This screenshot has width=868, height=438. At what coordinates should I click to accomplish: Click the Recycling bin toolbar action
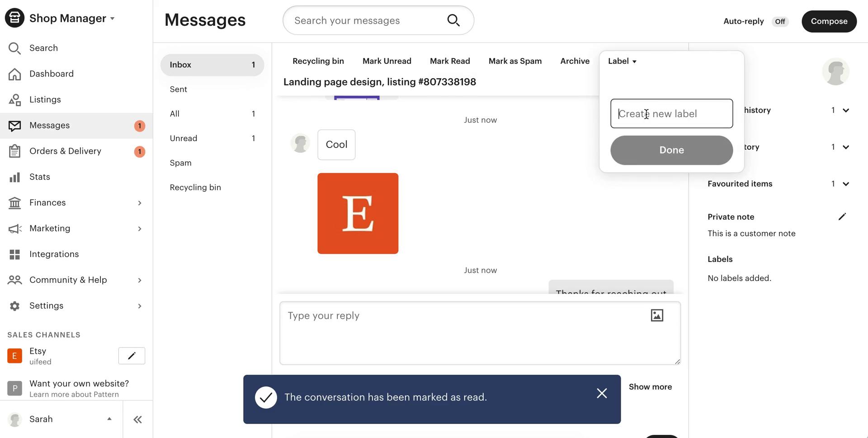(318, 61)
